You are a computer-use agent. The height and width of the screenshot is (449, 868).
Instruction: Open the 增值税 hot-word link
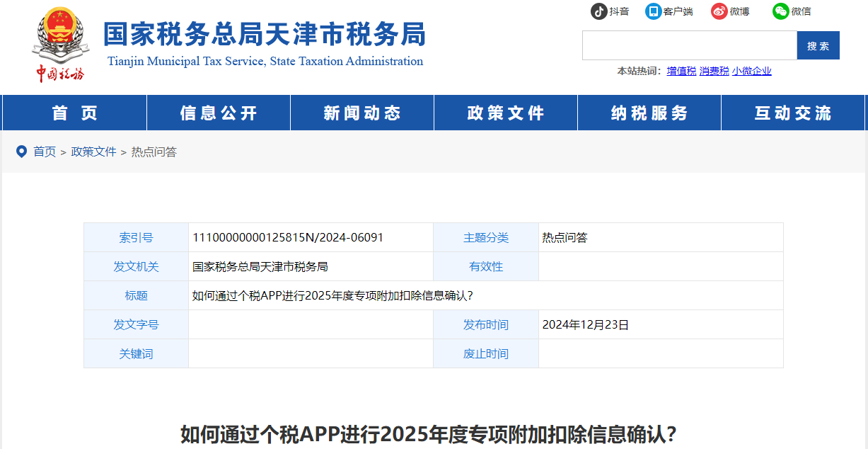point(681,71)
